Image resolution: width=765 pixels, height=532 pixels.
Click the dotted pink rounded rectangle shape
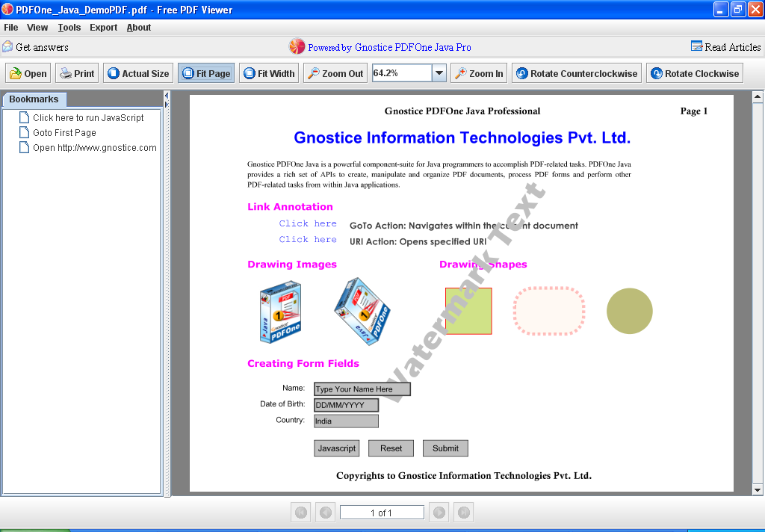tap(549, 311)
